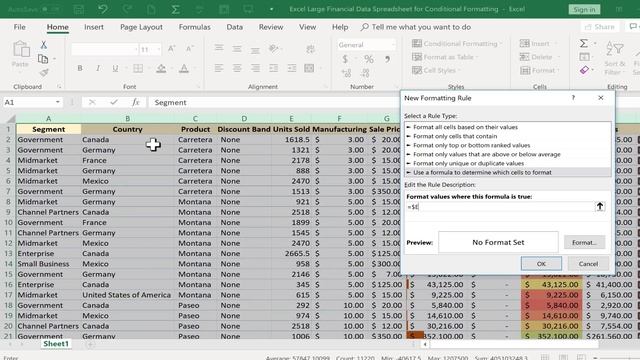Viewport: 640px width, 360px height.
Task: Click the Copy icon
Action: coord(43,59)
